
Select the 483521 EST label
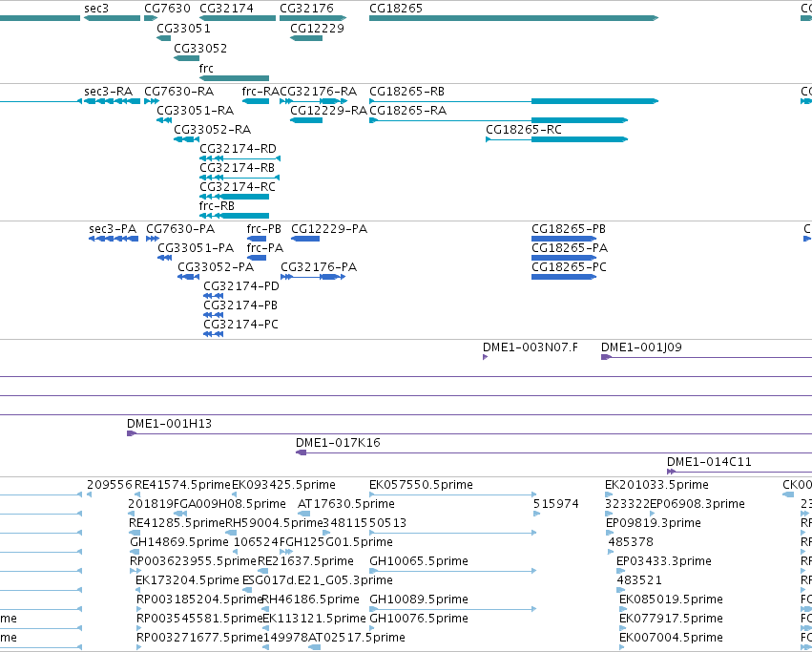[x=639, y=580]
